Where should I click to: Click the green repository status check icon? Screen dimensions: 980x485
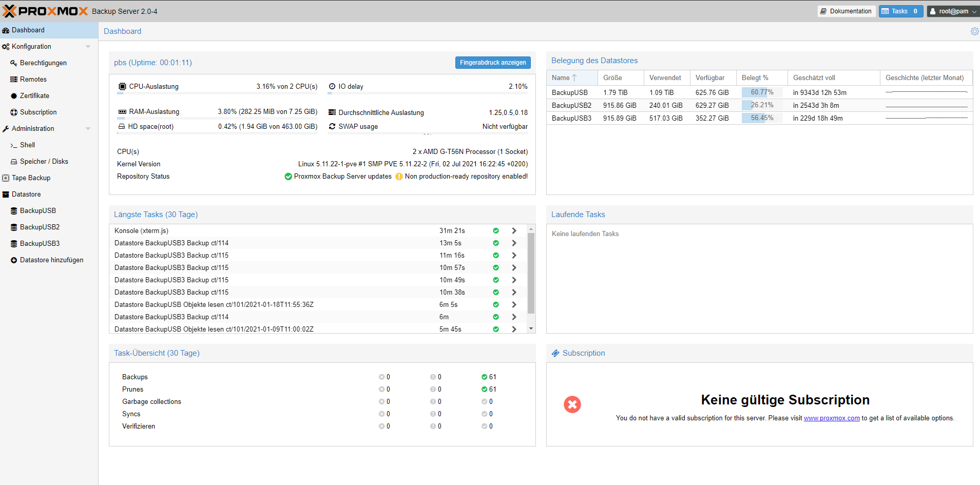click(289, 177)
